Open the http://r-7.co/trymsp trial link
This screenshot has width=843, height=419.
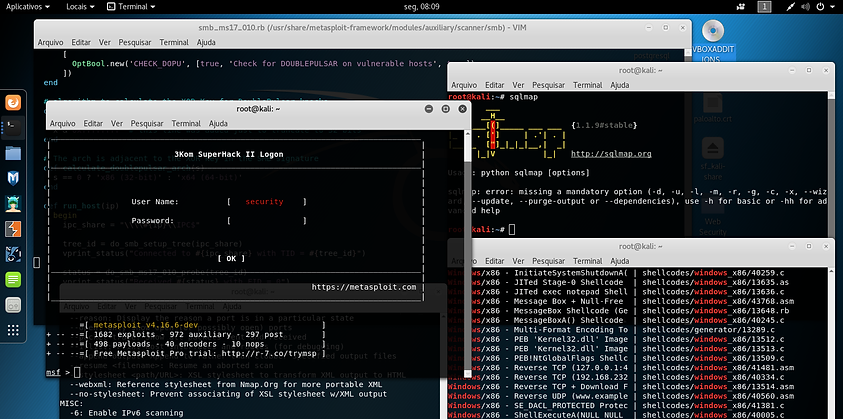(269, 353)
